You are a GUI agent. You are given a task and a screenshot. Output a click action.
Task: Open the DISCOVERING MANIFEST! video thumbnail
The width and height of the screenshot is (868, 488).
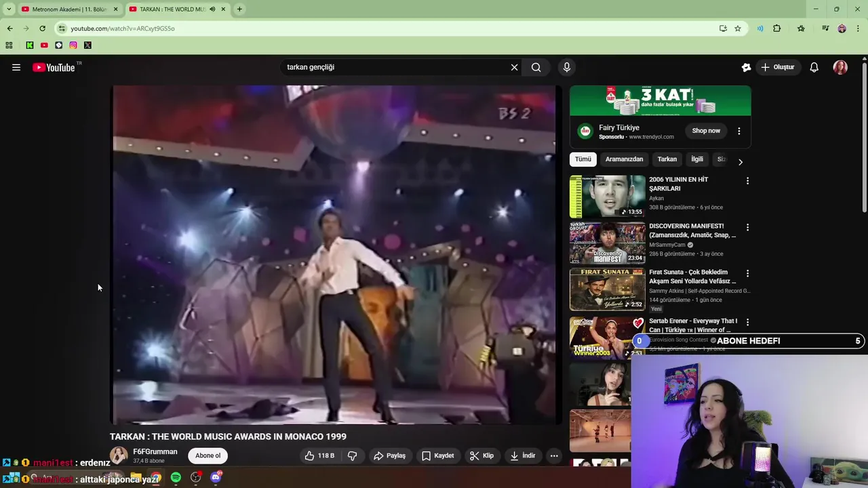point(608,243)
